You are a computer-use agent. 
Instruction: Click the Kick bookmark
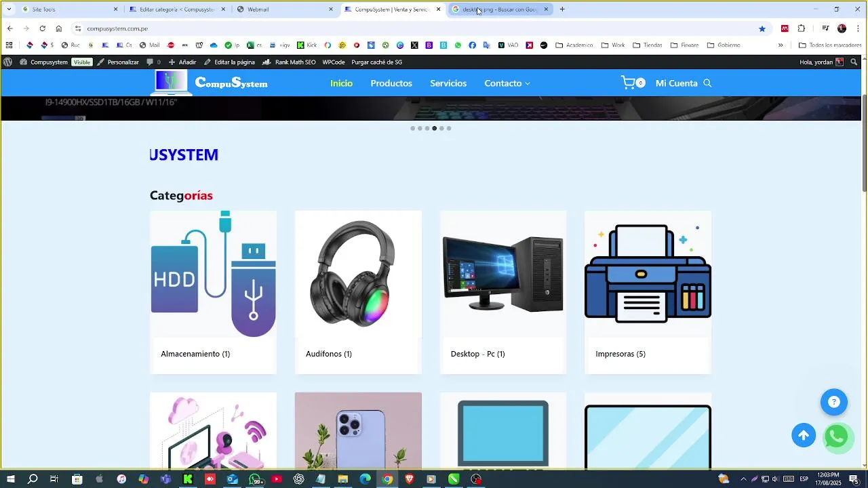coord(307,45)
